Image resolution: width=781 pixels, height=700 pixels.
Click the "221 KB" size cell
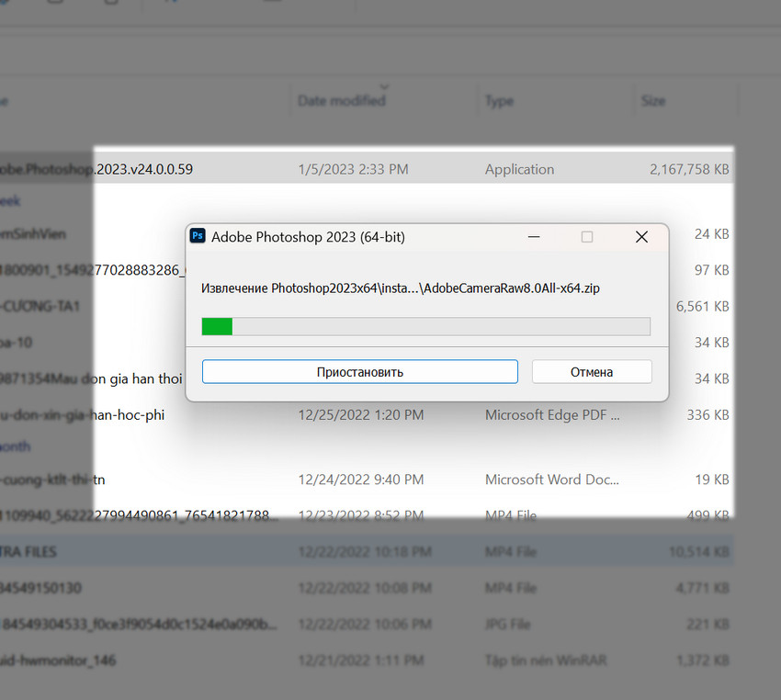[707, 625]
